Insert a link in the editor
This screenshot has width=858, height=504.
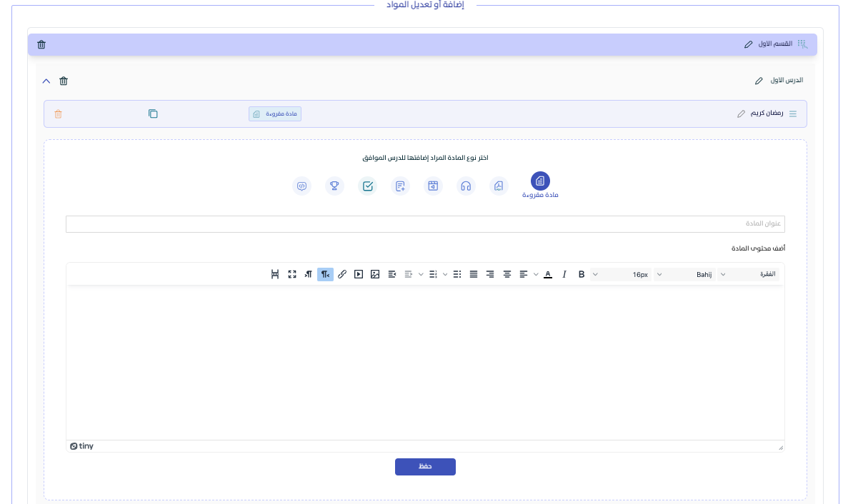pos(342,274)
